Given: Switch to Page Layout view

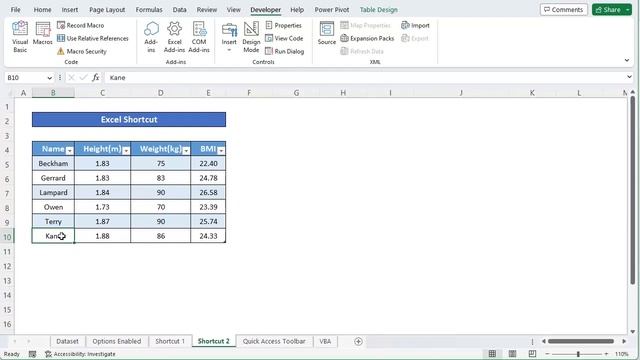Looking at the screenshot, I should click(512, 354).
